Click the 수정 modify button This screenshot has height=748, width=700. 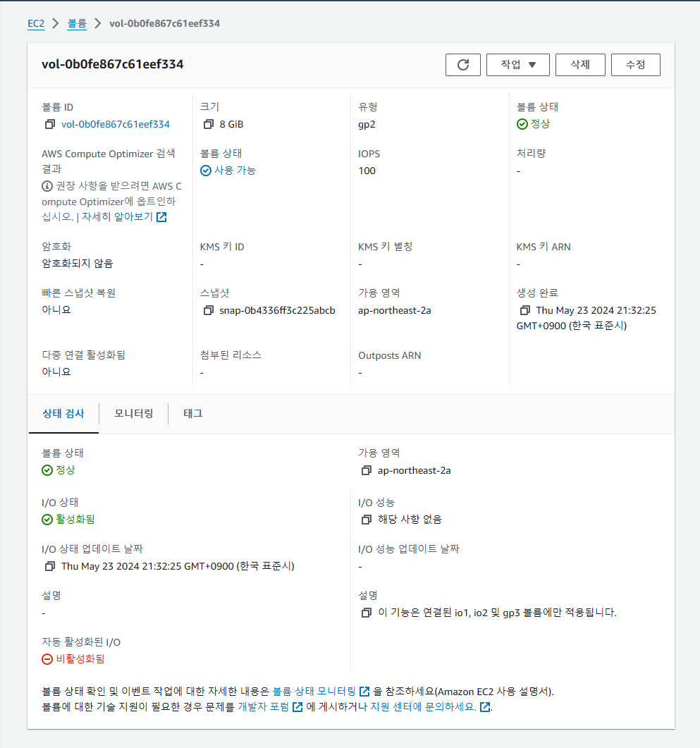click(636, 65)
